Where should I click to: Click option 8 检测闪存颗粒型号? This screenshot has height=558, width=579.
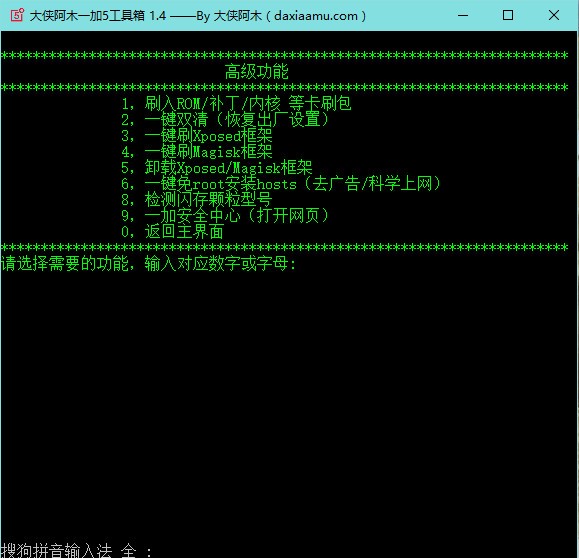pos(197,199)
